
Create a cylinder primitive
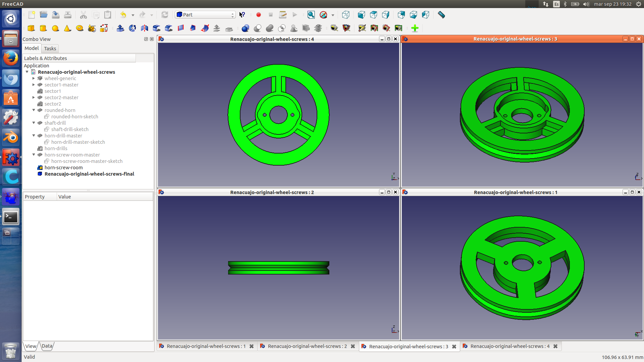43,28
